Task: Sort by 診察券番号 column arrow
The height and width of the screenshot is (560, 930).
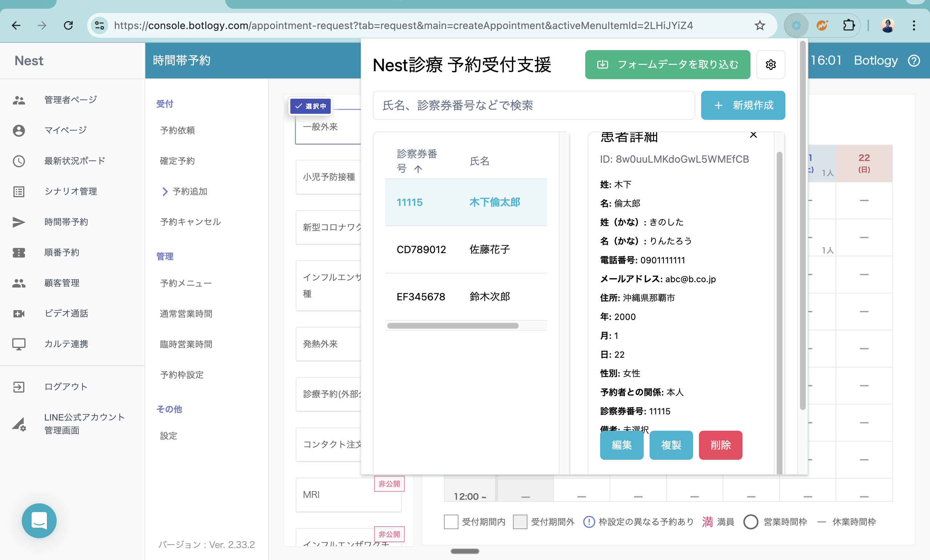Action: pos(418,169)
